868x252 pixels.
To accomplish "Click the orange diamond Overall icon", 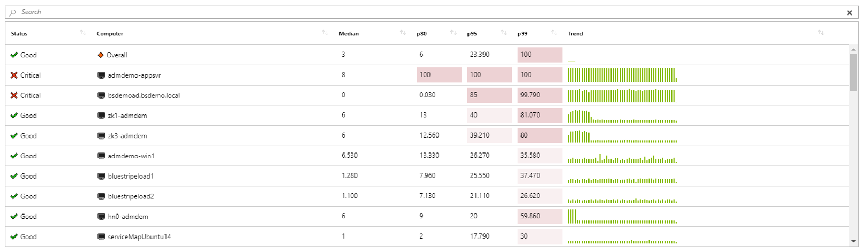I will tap(100, 55).
